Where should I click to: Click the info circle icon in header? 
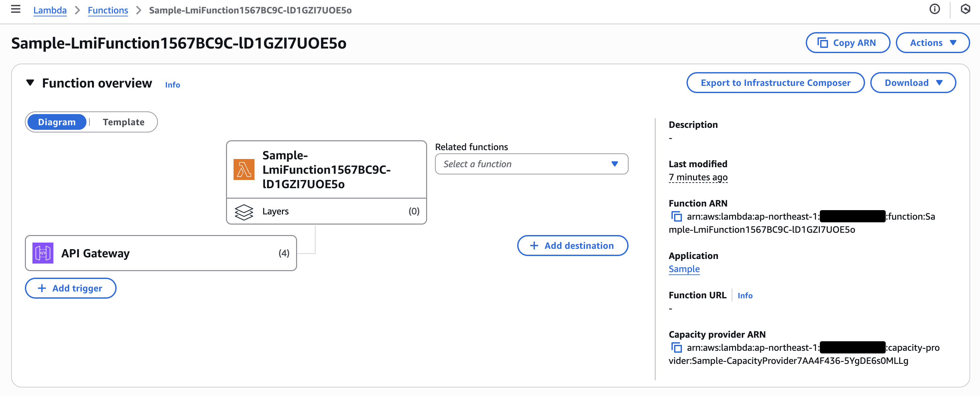[934, 9]
